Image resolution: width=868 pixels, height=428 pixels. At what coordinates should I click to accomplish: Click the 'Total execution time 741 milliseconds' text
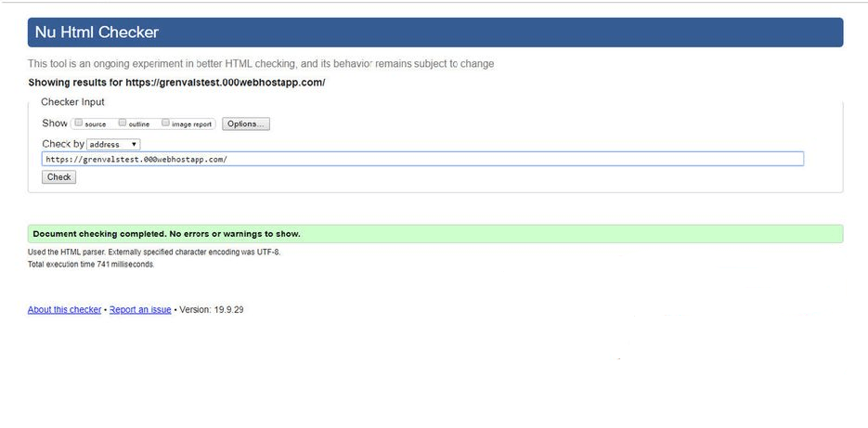click(x=91, y=265)
